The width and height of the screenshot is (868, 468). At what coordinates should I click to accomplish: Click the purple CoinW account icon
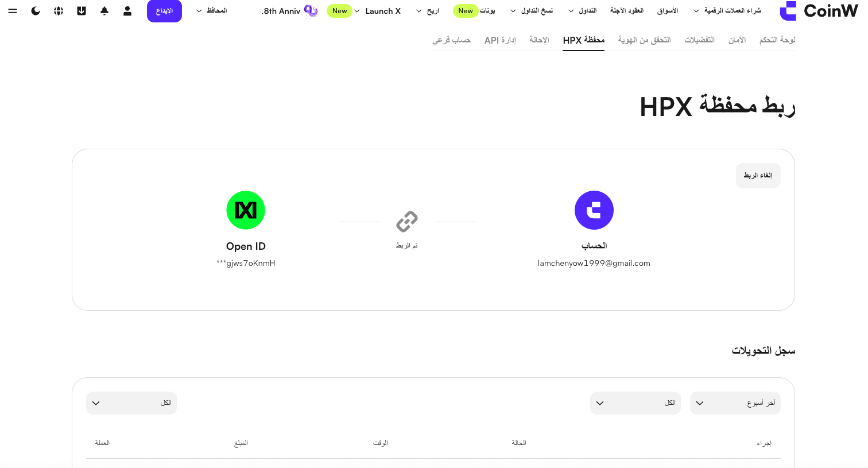tap(594, 210)
